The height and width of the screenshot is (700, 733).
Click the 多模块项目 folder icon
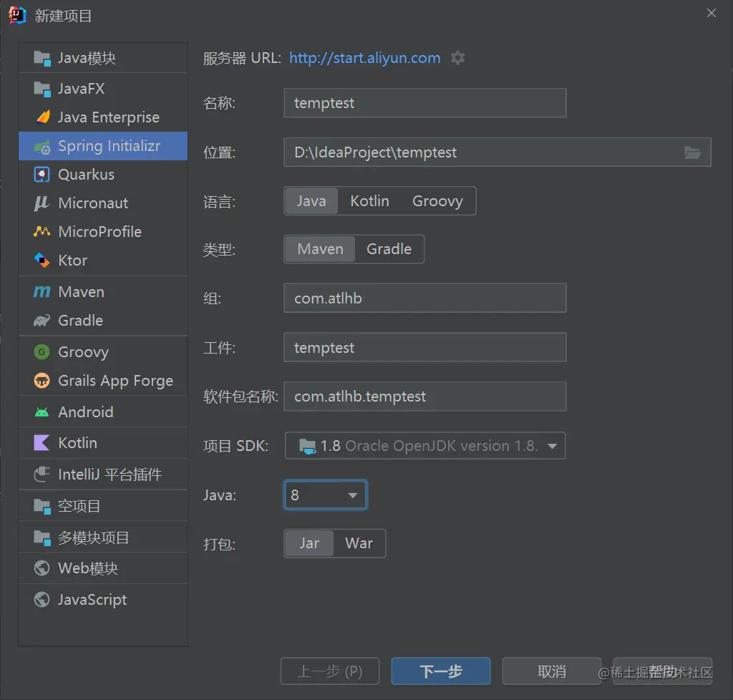pyautogui.click(x=42, y=538)
